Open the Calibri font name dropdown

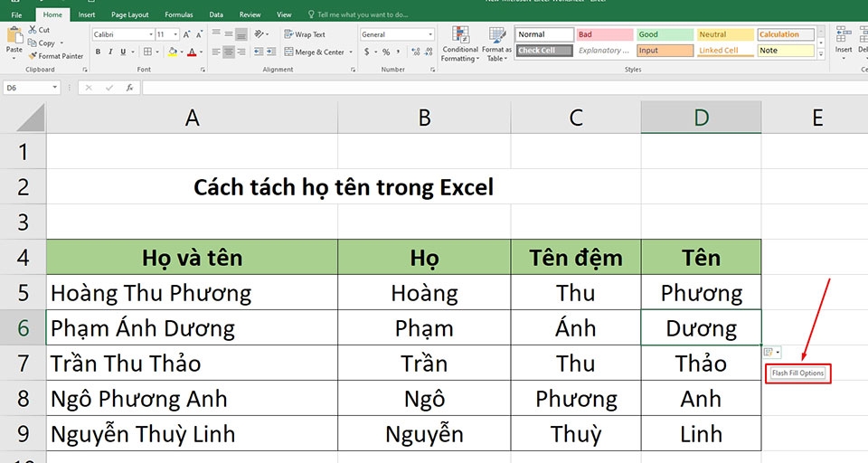pyautogui.click(x=151, y=34)
